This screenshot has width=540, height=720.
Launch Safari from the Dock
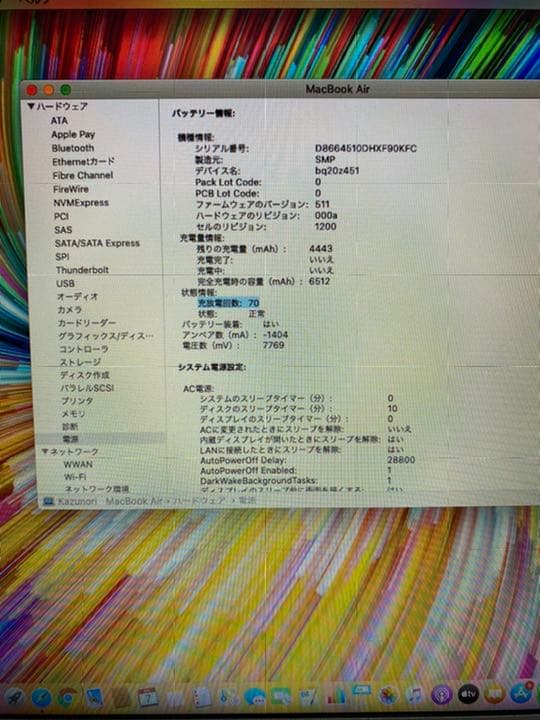(x=41, y=698)
